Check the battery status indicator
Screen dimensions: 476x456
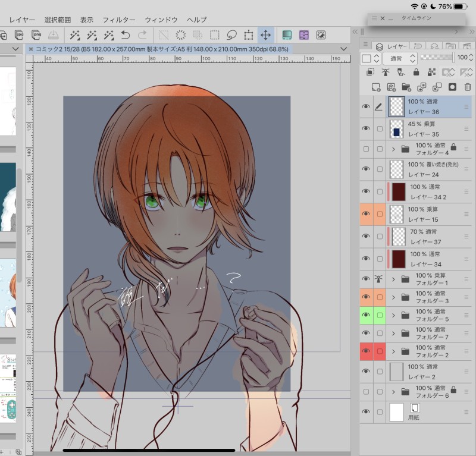point(460,7)
